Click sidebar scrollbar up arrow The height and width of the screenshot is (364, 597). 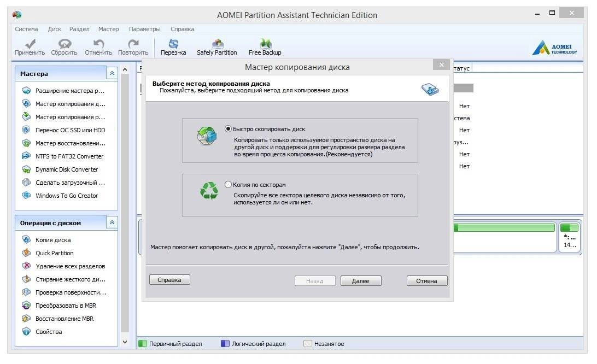coord(125,69)
